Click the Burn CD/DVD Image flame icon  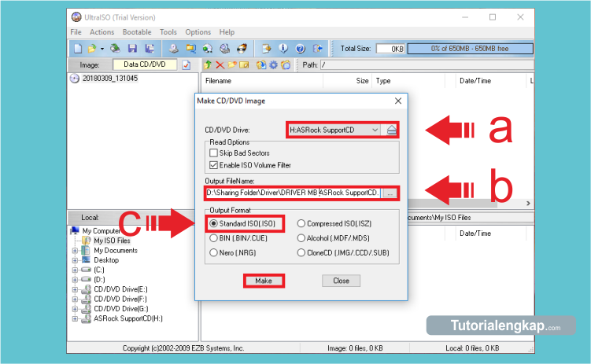(242, 48)
